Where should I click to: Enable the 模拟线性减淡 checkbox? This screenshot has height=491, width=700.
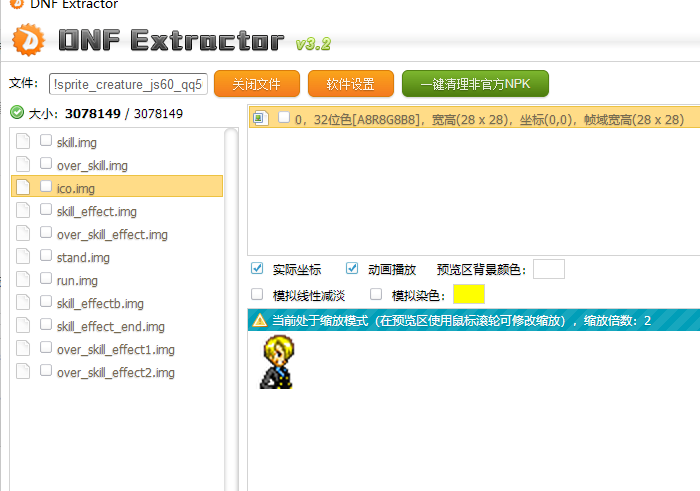tap(257, 294)
